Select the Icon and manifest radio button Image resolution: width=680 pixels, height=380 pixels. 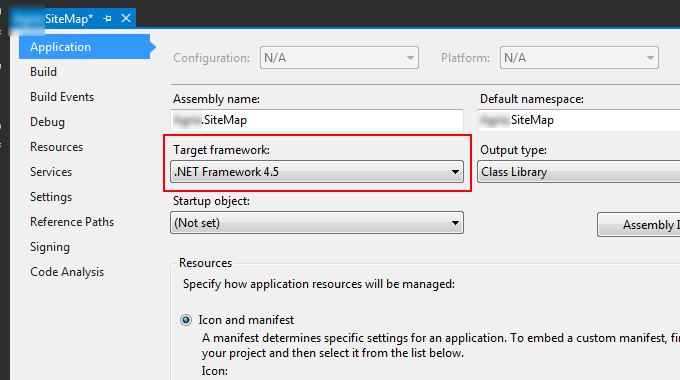[x=186, y=320]
